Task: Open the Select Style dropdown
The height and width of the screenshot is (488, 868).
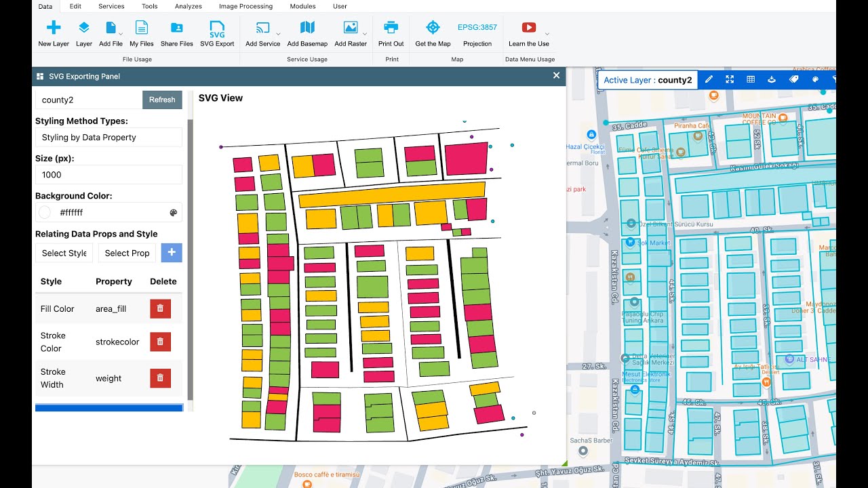Action: pyautogui.click(x=64, y=253)
